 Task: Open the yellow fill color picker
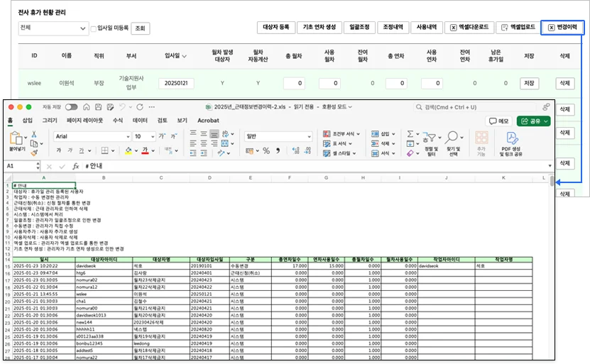click(x=136, y=150)
